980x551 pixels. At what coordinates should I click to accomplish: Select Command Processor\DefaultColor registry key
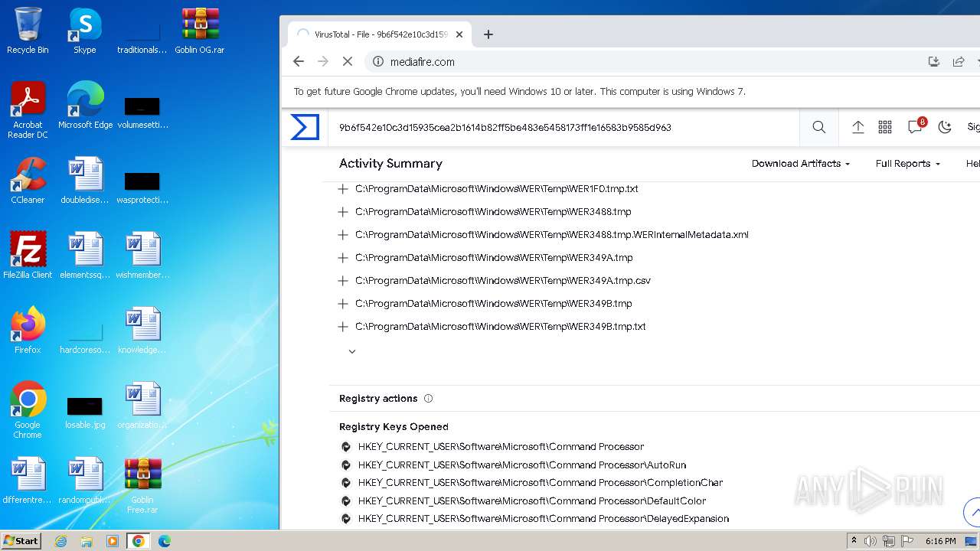pos(532,501)
